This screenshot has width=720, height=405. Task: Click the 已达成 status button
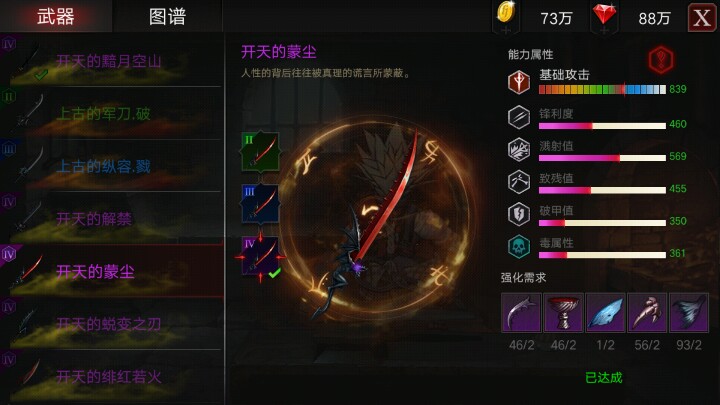(604, 378)
